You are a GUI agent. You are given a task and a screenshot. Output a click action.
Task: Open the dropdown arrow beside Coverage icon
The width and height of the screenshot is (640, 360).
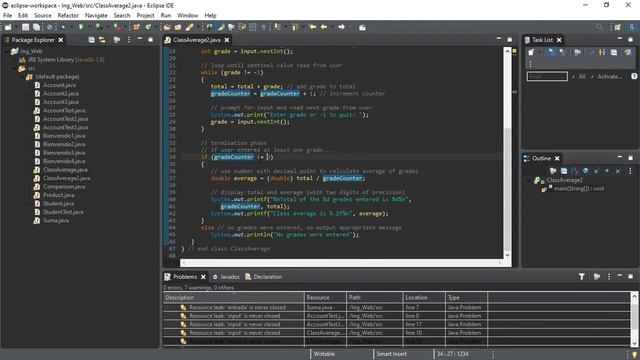108,27
